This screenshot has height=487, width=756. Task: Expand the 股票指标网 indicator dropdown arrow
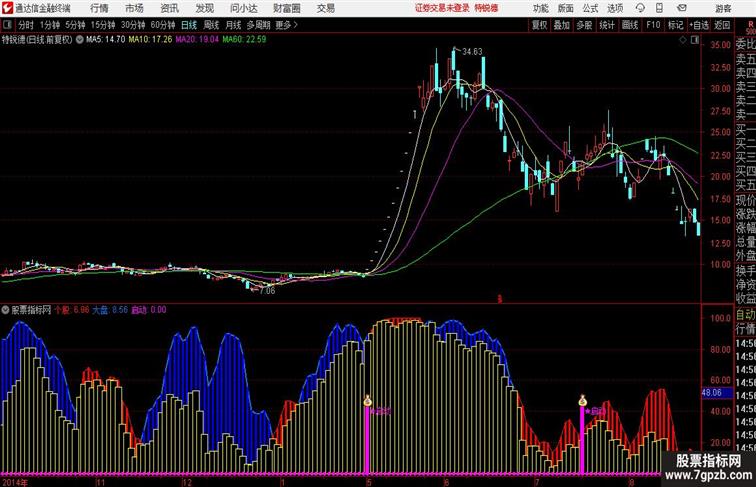5,310
